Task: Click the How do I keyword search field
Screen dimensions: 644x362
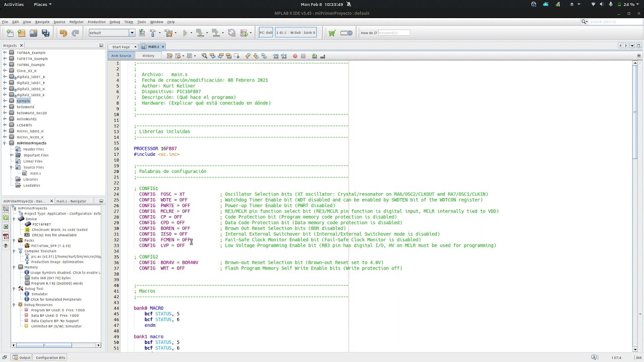Action: [394, 33]
